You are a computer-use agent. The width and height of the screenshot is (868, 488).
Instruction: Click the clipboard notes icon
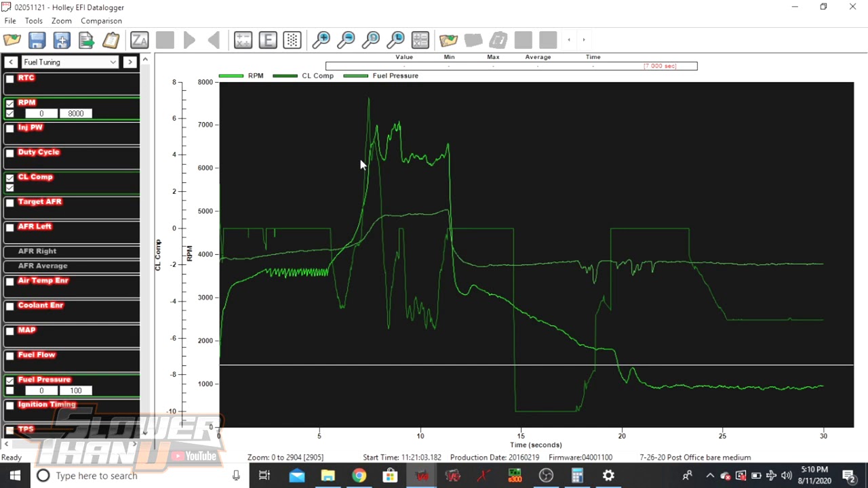point(111,41)
